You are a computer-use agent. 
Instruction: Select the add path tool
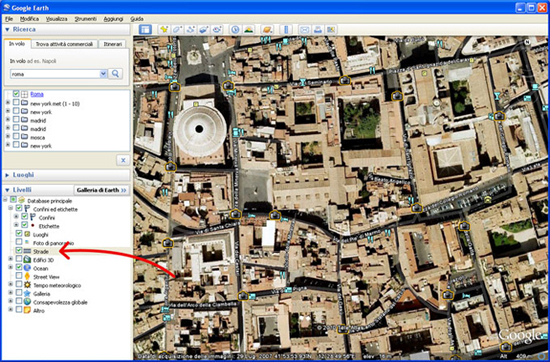190,30
